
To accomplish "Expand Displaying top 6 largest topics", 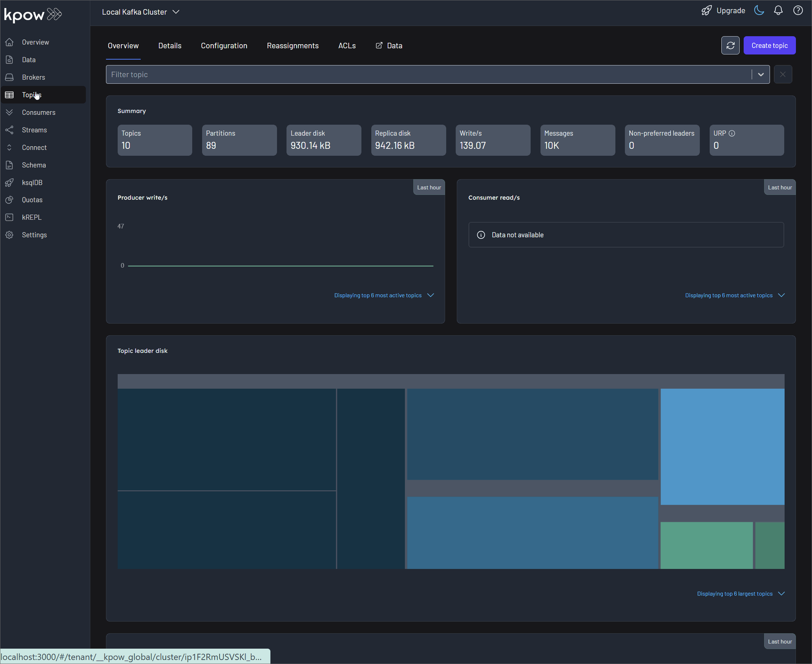I will point(741,594).
